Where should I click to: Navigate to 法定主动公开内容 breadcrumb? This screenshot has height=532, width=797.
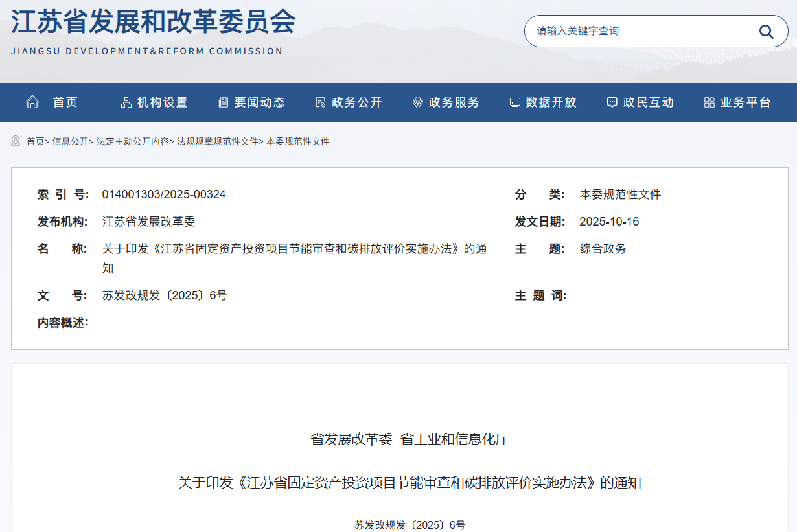(x=132, y=141)
